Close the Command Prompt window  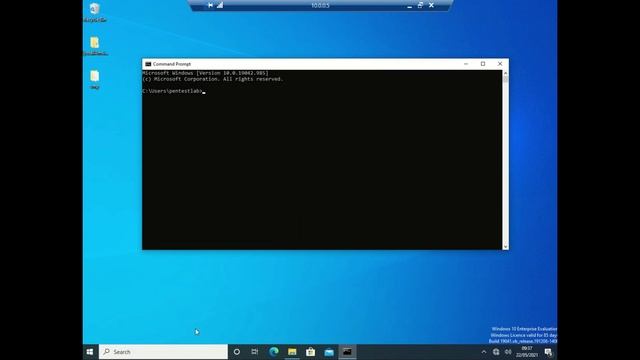tap(500, 64)
